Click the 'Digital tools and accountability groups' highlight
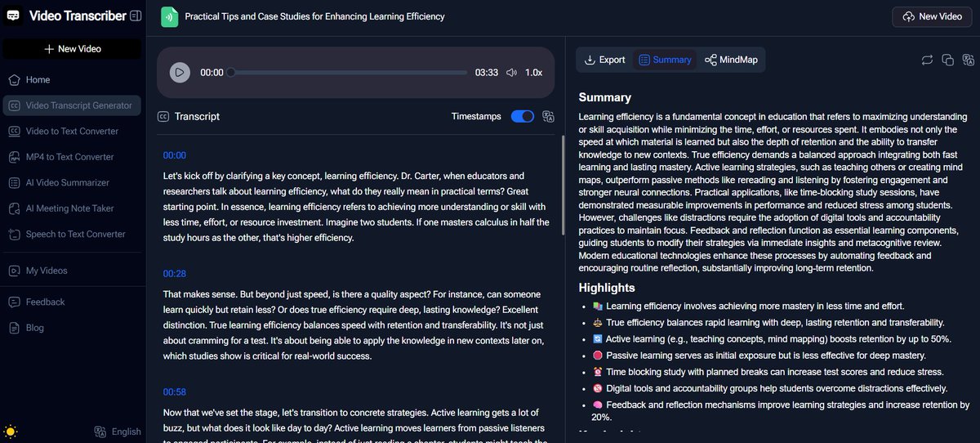Image resolution: width=980 pixels, height=443 pixels. (x=769, y=388)
